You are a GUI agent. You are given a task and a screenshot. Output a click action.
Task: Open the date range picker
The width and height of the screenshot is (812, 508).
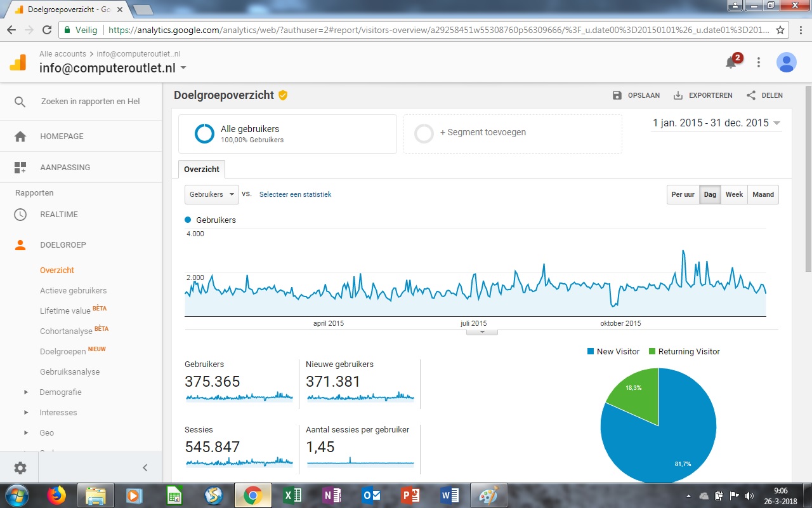[x=717, y=123]
